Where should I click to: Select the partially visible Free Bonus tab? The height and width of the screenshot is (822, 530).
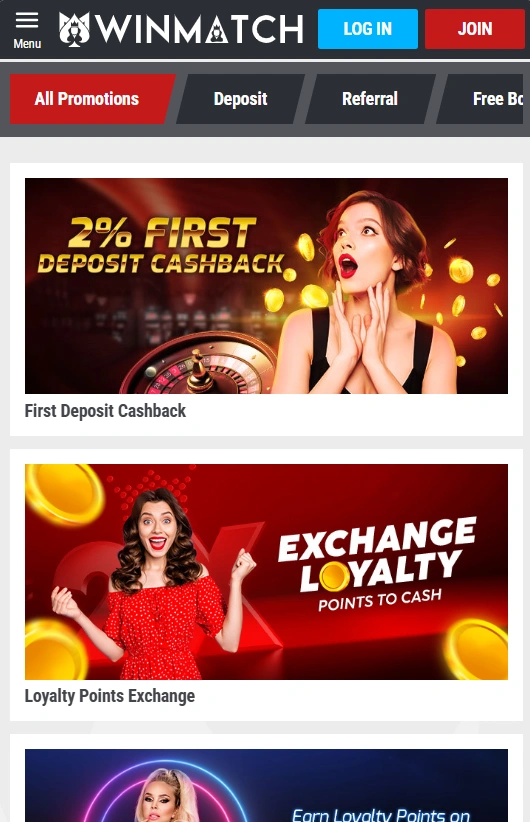pyautogui.click(x=480, y=99)
